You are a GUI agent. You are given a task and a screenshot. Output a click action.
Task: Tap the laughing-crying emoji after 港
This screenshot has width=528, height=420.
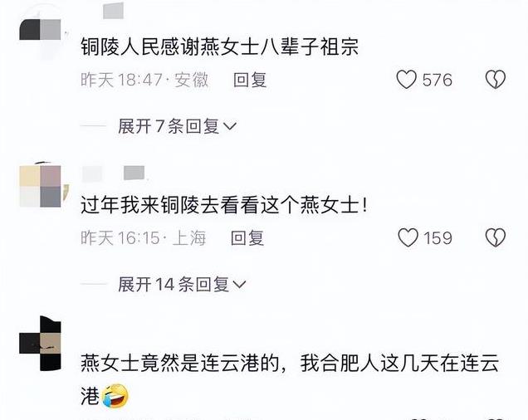point(115,395)
